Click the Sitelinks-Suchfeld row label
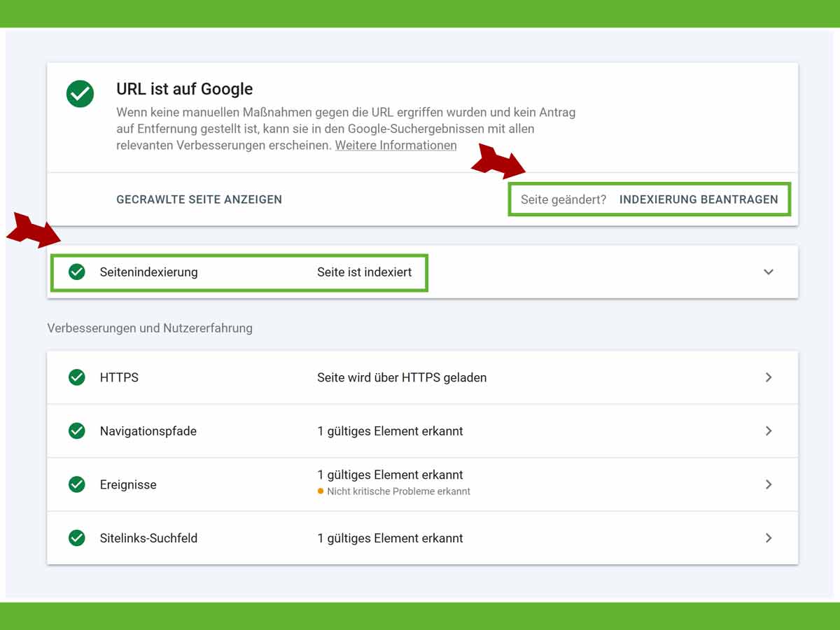The width and height of the screenshot is (840, 630). [149, 538]
